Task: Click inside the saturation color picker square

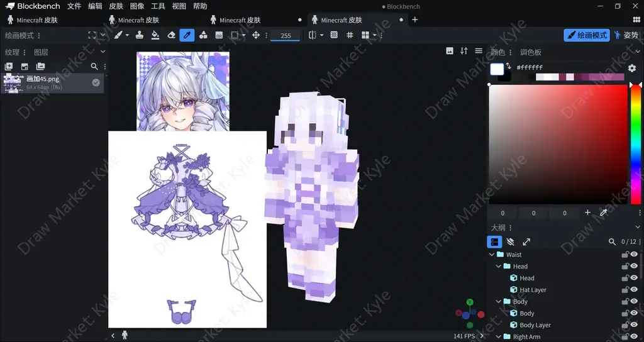Action: pos(558,144)
